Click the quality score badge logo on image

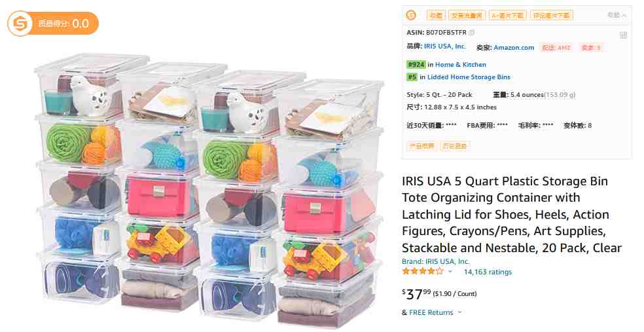(20, 24)
